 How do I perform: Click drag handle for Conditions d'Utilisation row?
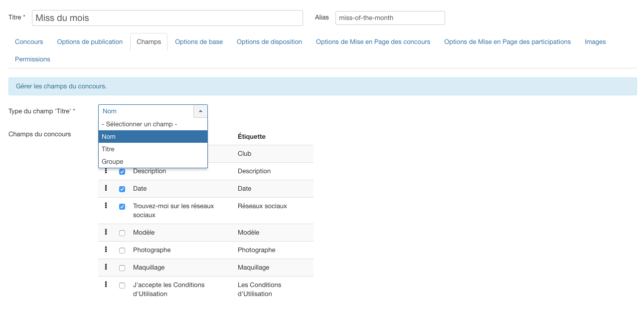click(106, 285)
